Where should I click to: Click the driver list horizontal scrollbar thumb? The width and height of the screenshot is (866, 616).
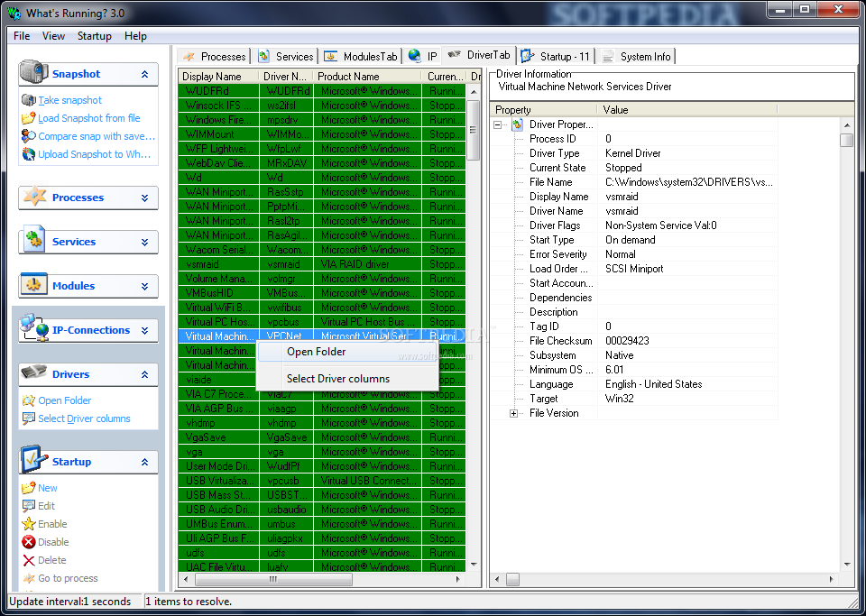tap(273, 579)
